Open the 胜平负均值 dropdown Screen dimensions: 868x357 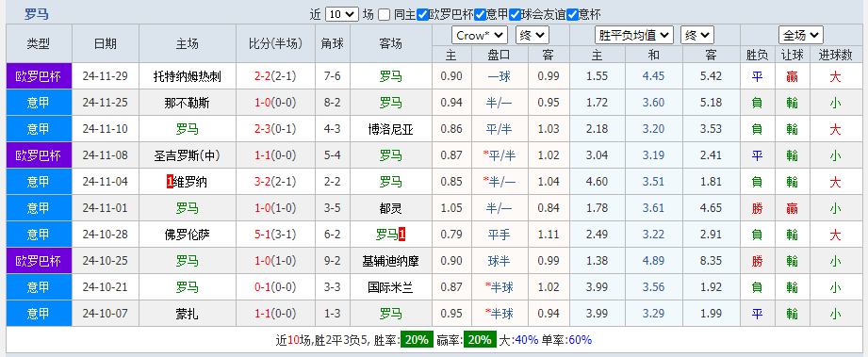[x=634, y=36]
